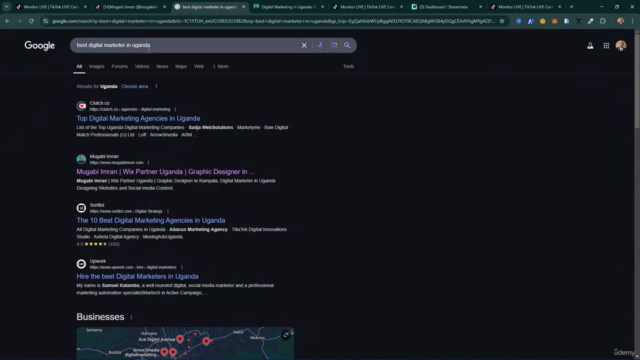Open Chrome profile avatar in toolbar

tap(620, 21)
